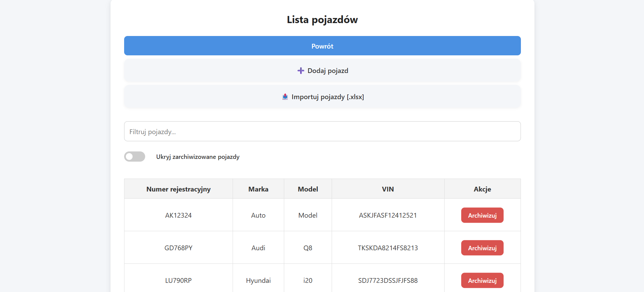
Task: Click the Model column header
Action: (308, 189)
